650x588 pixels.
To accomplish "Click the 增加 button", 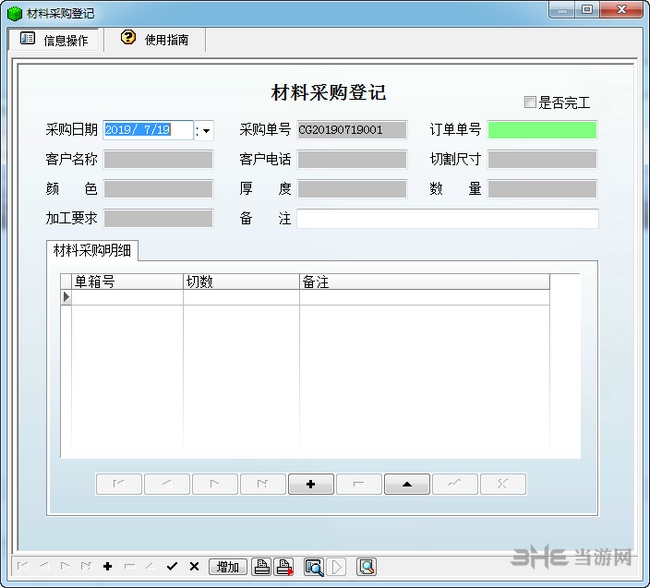I will tap(228, 567).
